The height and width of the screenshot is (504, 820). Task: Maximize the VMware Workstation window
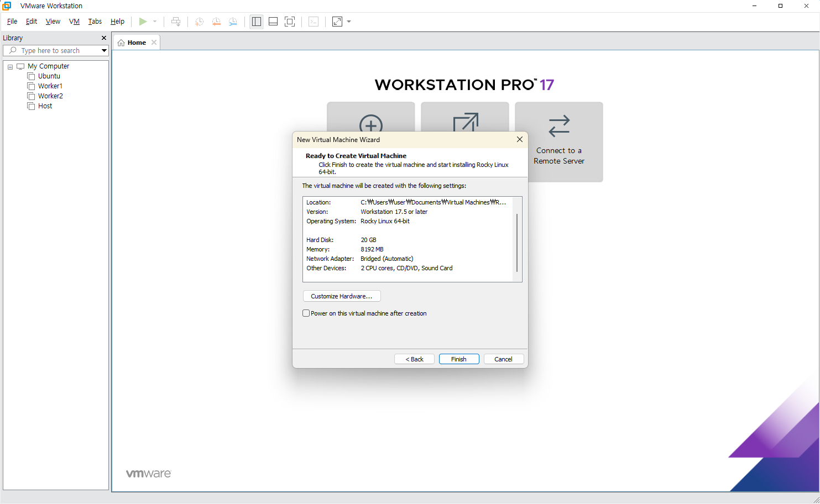(x=780, y=6)
